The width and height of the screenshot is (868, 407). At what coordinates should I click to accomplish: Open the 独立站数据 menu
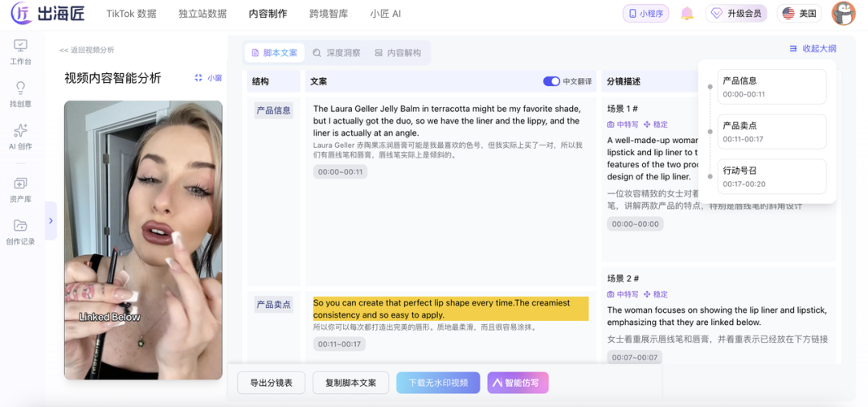tap(203, 14)
